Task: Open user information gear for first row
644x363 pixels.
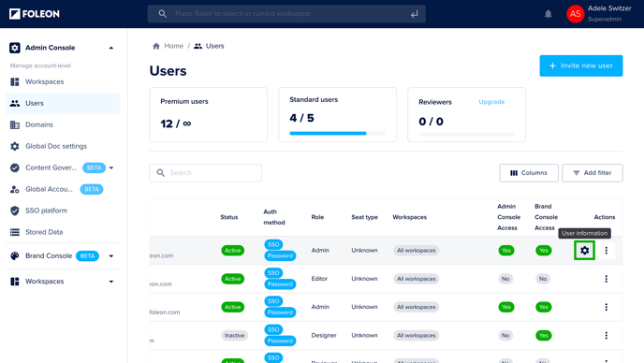Action: pos(584,250)
